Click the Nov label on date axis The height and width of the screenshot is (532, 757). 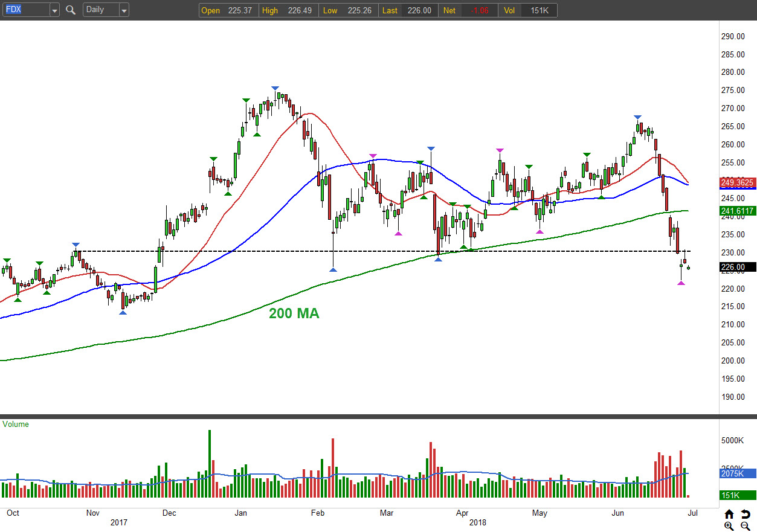pos(92,513)
